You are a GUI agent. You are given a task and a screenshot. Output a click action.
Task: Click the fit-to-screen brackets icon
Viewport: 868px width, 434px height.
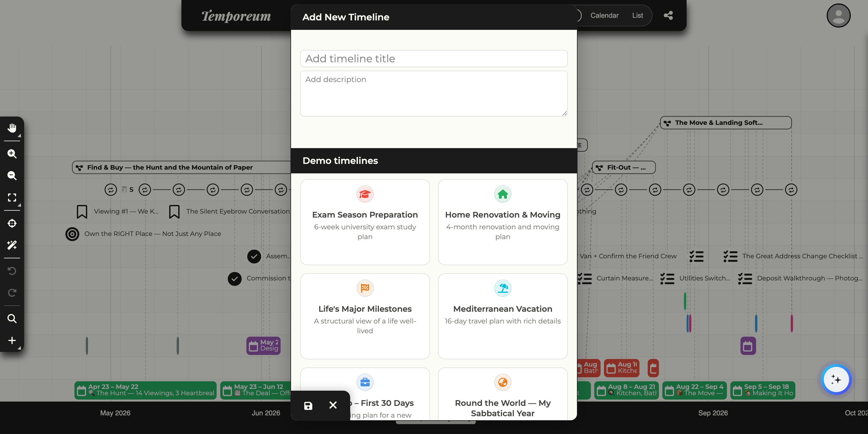point(12,197)
